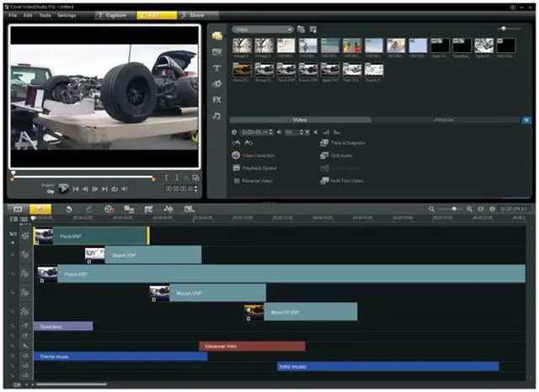Viewport: 539px width, 392px height.
Task: Click Split Audio option
Action: click(x=337, y=156)
